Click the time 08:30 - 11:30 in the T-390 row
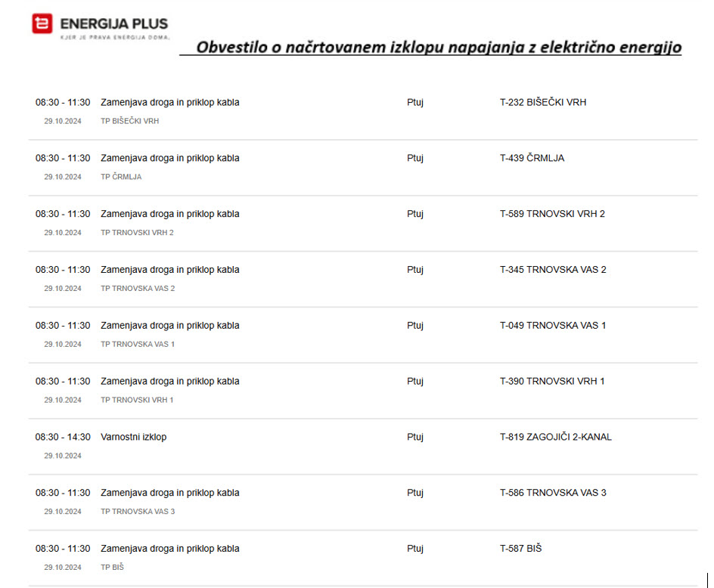This screenshot has width=714, height=588. (63, 382)
